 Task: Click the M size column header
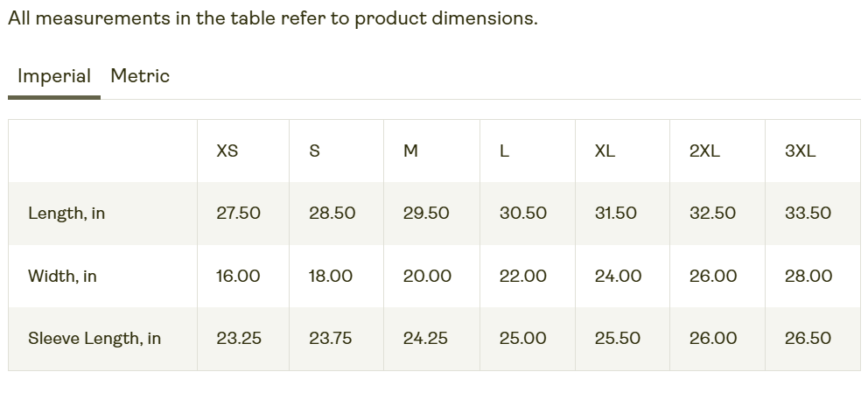(x=410, y=151)
